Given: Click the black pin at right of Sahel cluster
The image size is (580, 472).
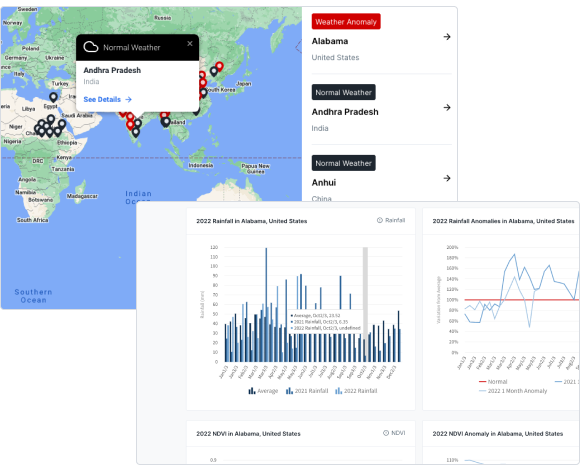Looking at the screenshot, I should pyautogui.click(x=62, y=124).
